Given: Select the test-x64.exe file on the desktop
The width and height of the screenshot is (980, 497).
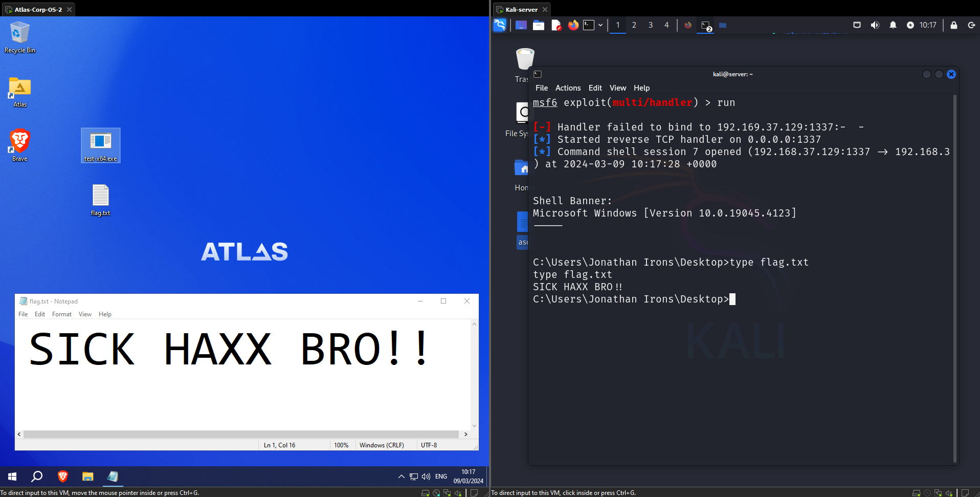Looking at the screenshot, I should coord(101,145).
